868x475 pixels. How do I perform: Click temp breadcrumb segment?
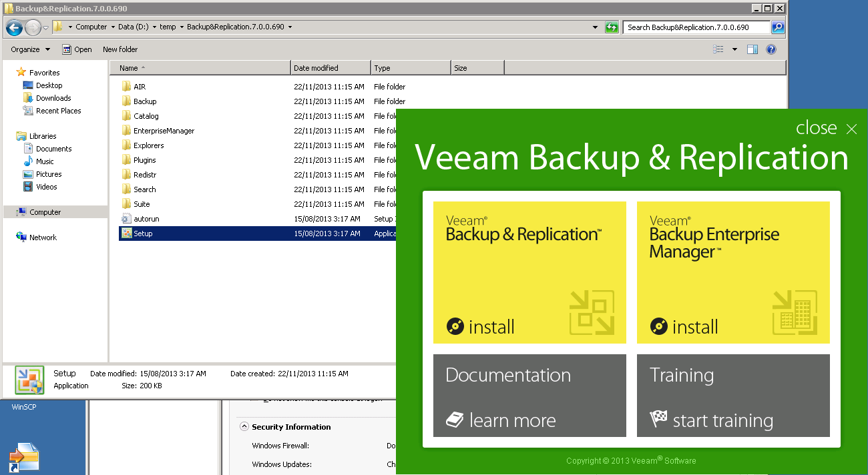pyautogui.click(x=168, y=27)
